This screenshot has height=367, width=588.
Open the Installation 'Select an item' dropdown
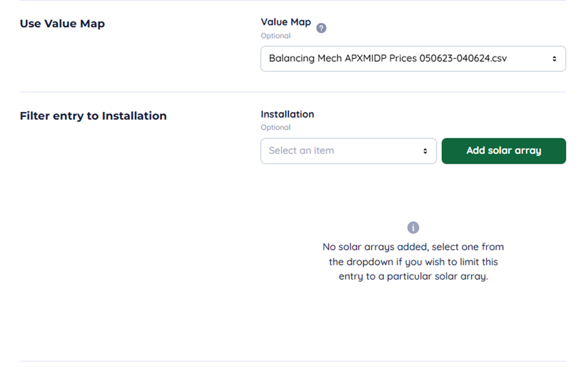coord(348,151)
